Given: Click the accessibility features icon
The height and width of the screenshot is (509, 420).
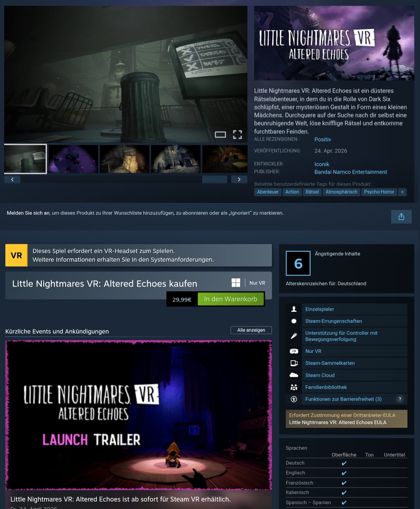Looking at the screenshot, I should (x=294, y=399).
